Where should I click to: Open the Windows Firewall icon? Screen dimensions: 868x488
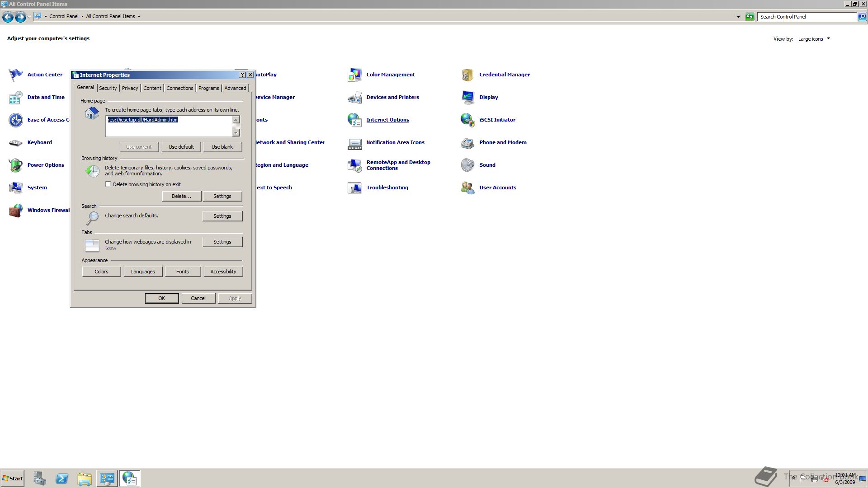16,210
